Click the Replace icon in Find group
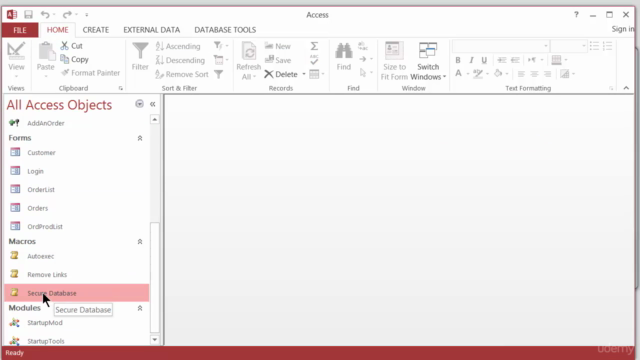This screenshot has height=360, width=640. click(x=363, y=46)
